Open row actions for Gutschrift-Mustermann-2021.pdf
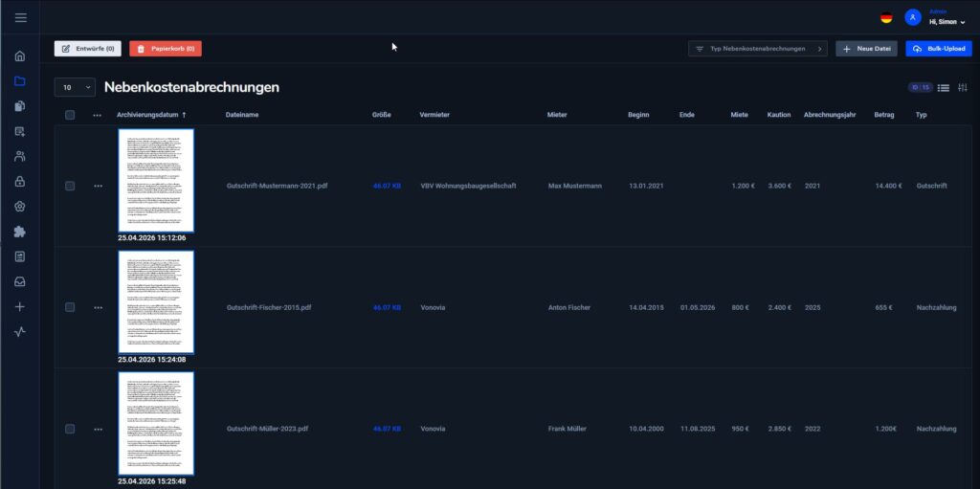Viewport: 980px width, 489px height. 99,186
